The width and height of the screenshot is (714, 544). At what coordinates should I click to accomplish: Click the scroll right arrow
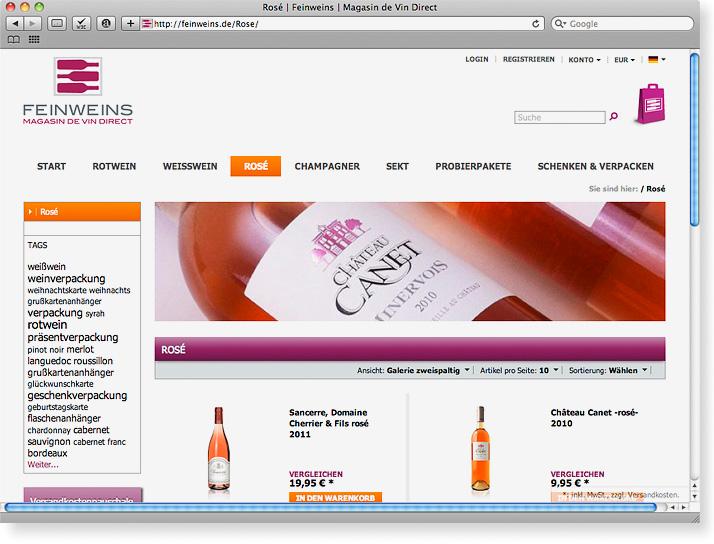pos(683,507)
